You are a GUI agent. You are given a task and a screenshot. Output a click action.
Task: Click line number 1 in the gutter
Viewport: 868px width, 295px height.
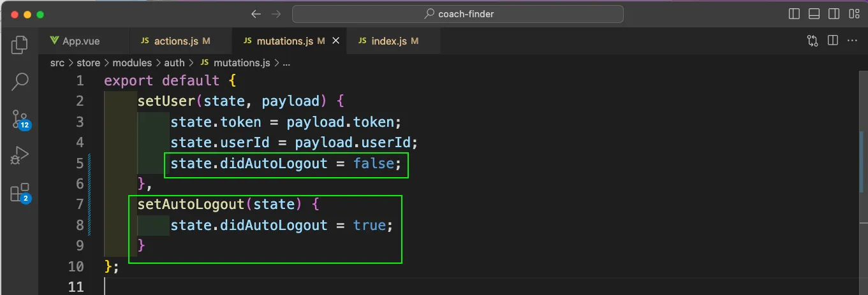click(x=79, y=81)
